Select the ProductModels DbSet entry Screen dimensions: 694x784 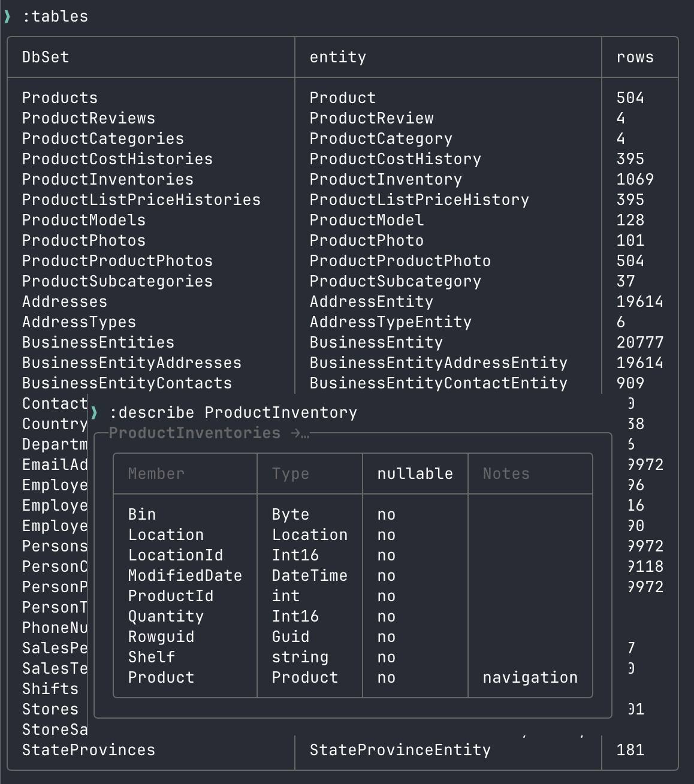84,220
